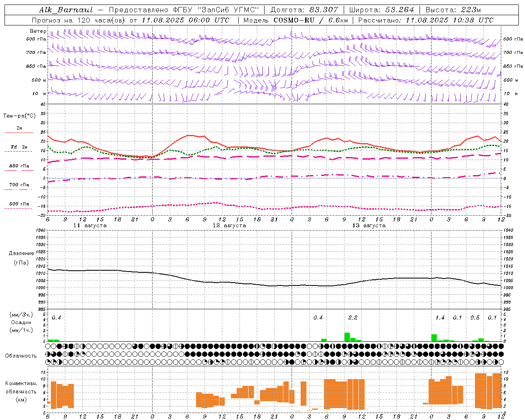Click the date label 11 августа
The height and width of the screenshot is (420, 525).
tap(90, 226)
